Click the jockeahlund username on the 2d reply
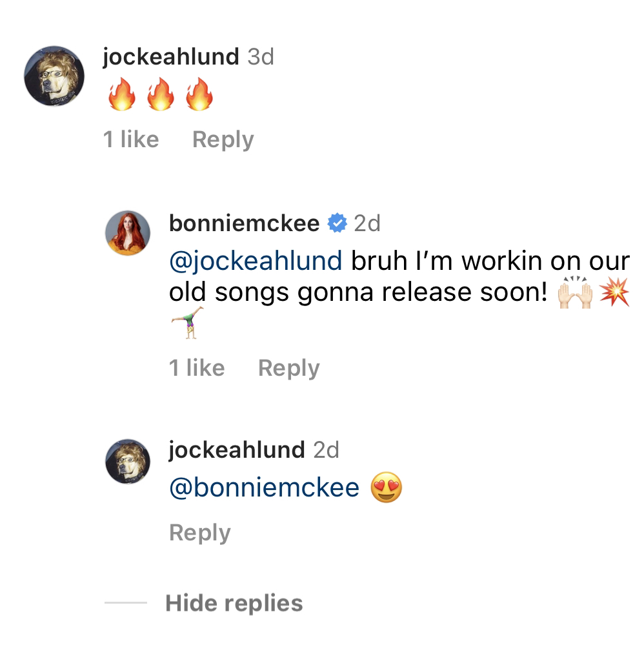The image size is (644, 645). (x=236, y=449)
